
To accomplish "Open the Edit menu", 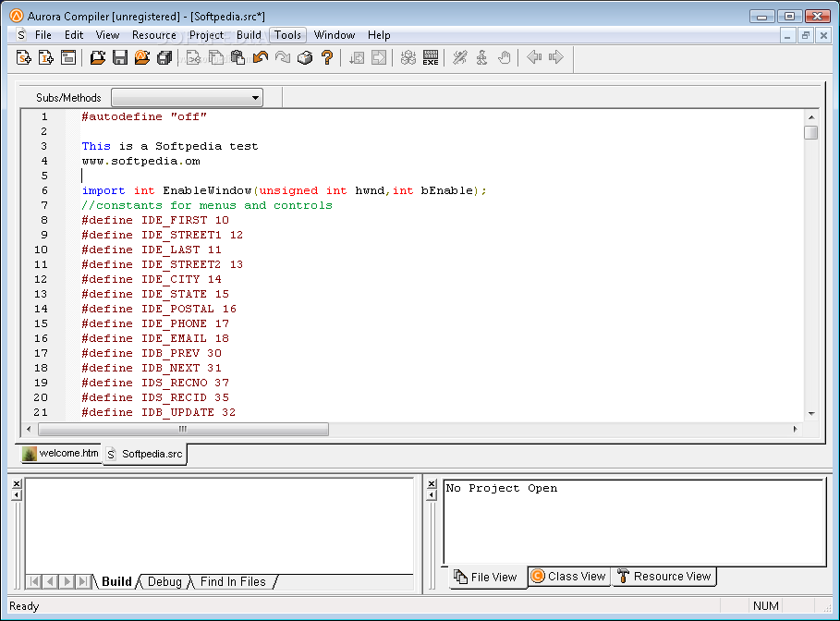I will tap(74, 35).
